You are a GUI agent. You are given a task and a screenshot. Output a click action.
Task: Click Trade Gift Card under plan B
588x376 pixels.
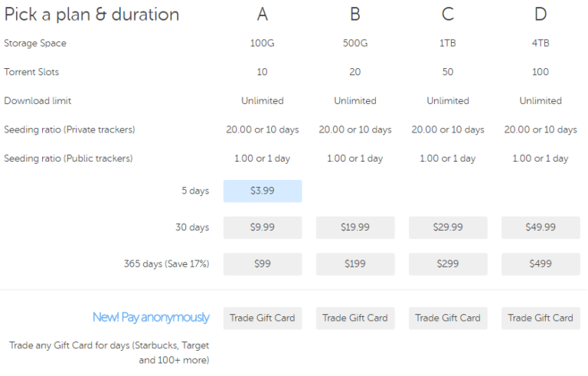click(x=355, y=318)
